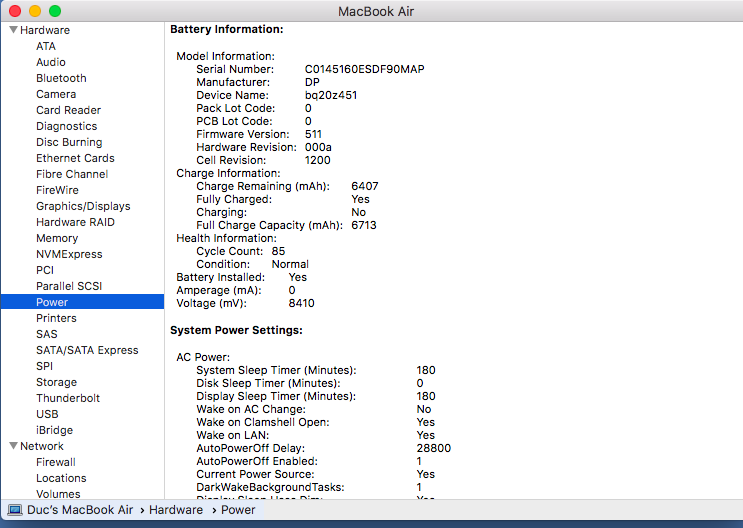The height and width of the screenshot is (528, 743).
Task: Collapse the Network disclosure triangle
Action: pyautogui.click(x=13, y=446)
